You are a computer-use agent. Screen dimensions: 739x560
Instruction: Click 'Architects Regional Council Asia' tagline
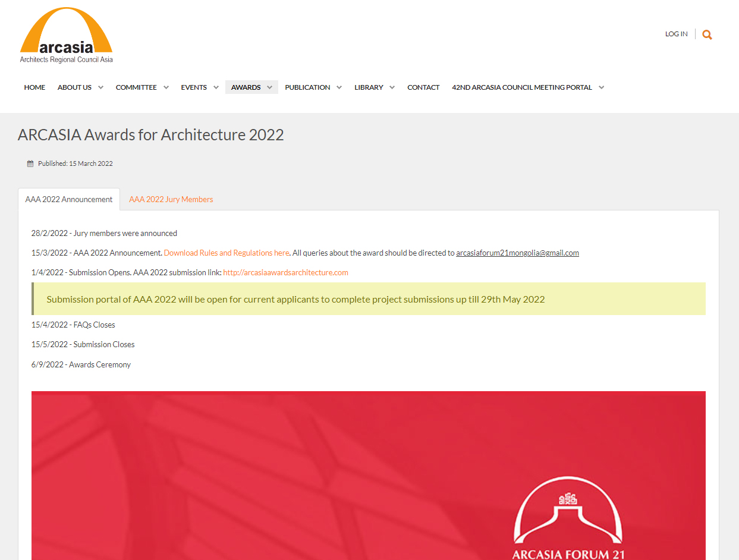pyautogui.click(x=66, y=59)
